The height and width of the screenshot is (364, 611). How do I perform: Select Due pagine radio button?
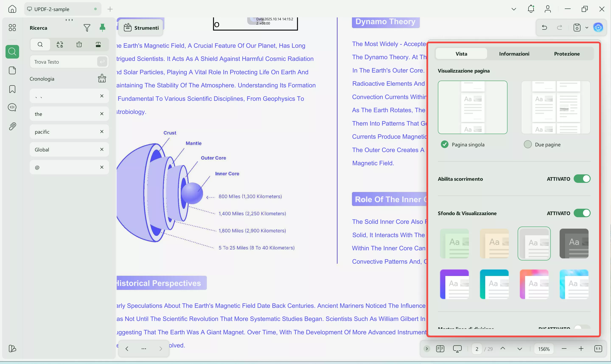[528, 144]
